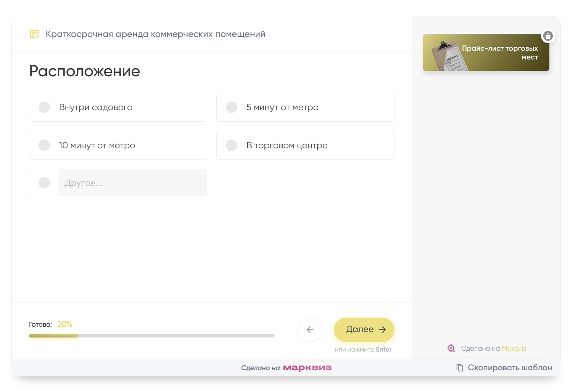Click the марквиз wordmark logo in the footer

coord(308,368)
